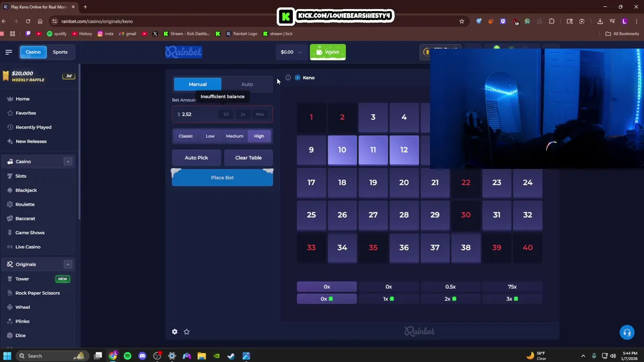Image resolution: width=644 pixels, height=362 pixels.
Task: Select Keno tile 34
Action: pyautogui.click(x=342, y=247)
